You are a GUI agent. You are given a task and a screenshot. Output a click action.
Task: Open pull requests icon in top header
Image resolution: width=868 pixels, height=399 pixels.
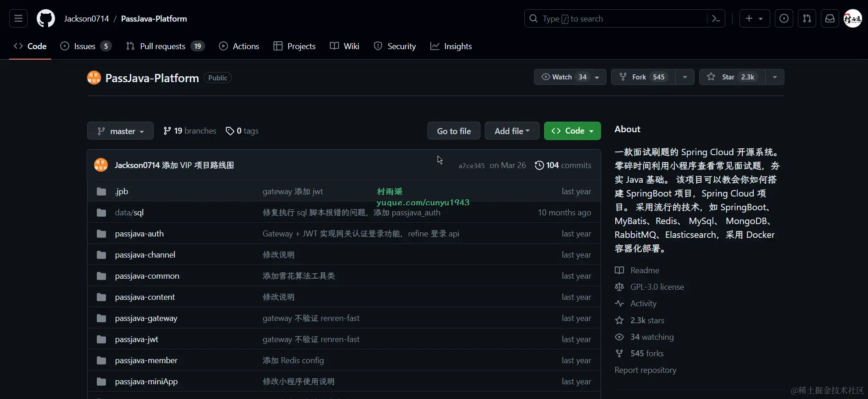(x=807, y=19)
